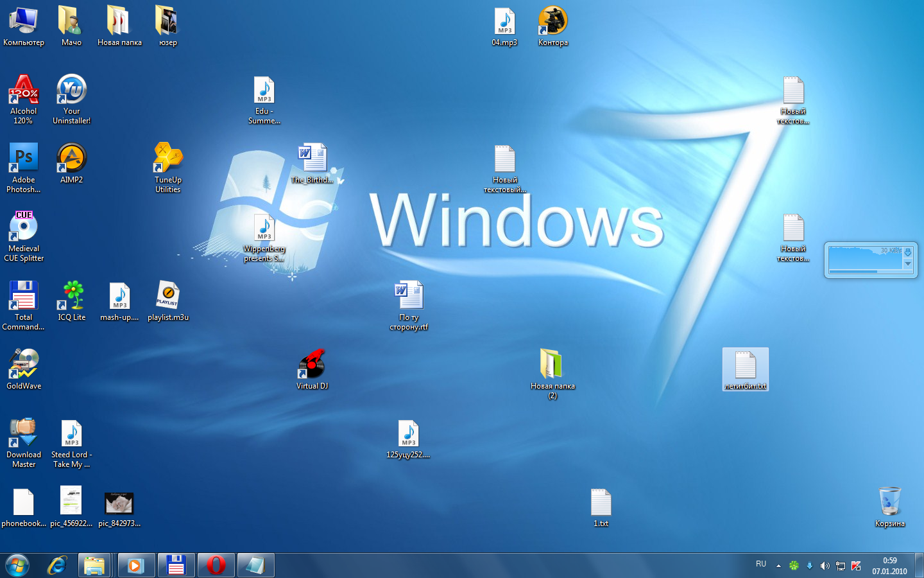Switch to Notepad taskbar button

256,565
